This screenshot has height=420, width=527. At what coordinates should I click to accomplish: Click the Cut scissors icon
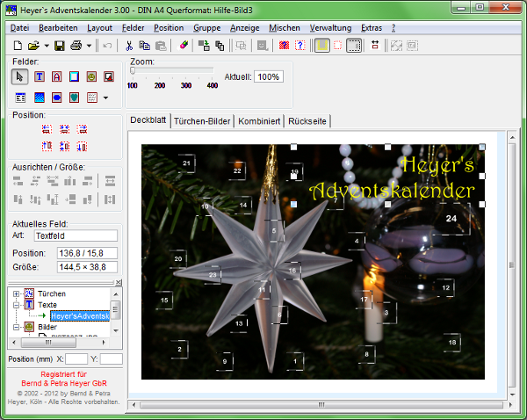point(129,45)
